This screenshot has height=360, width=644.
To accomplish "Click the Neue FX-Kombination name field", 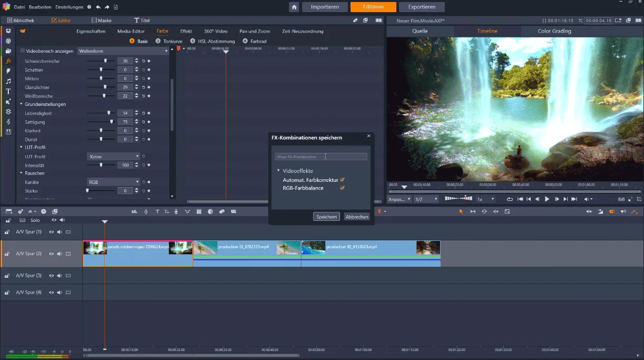I will [321, 157].
